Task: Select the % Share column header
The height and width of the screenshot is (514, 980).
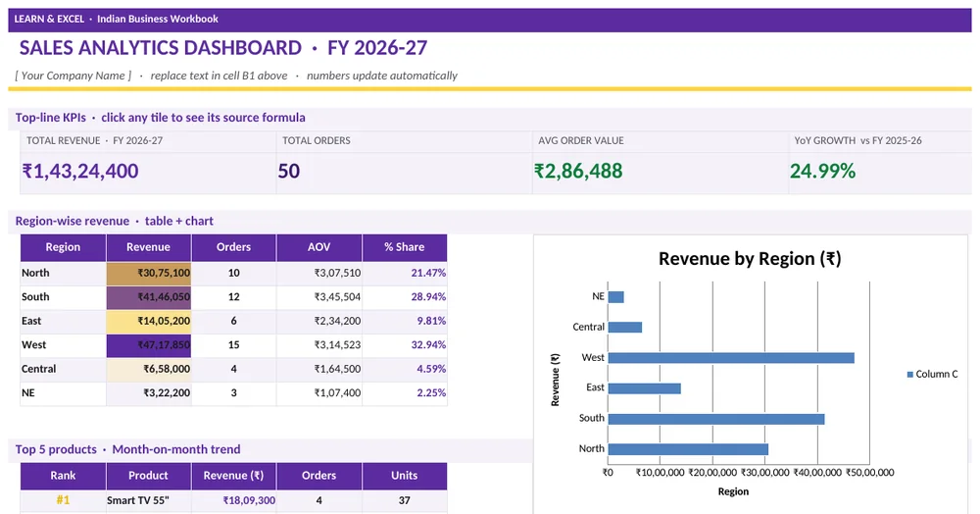Action: click(x=405, y=247)
